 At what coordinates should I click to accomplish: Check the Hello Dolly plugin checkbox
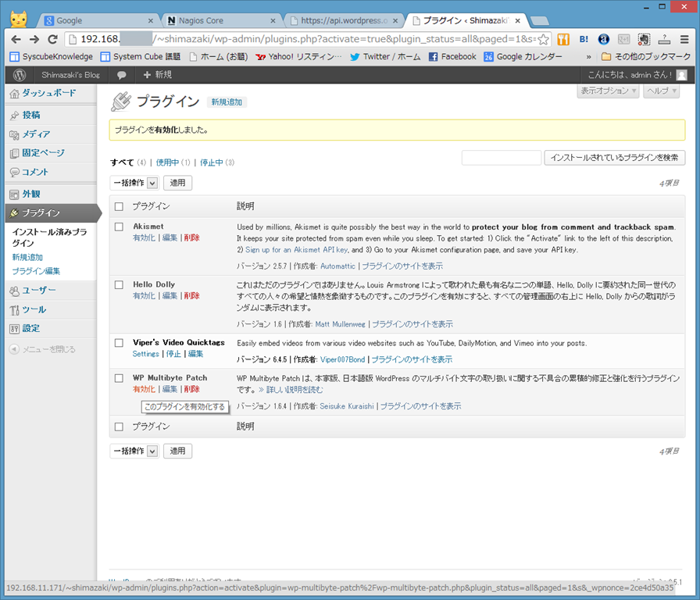119,285
